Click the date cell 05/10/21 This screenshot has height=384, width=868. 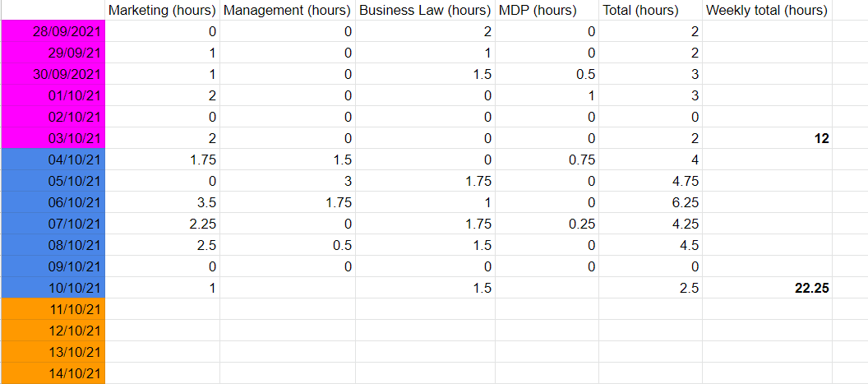point(53,181)
